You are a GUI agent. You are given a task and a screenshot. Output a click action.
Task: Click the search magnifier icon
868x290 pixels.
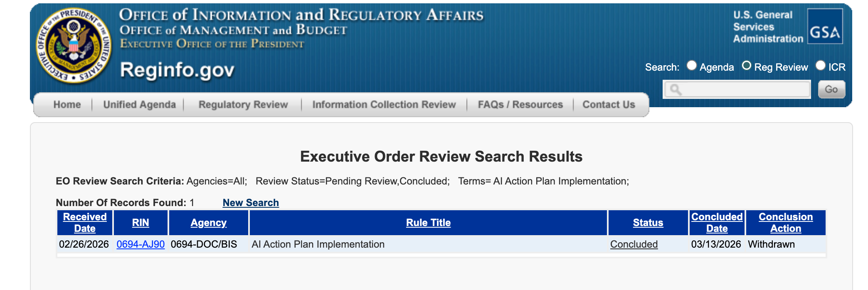point(676,90)
